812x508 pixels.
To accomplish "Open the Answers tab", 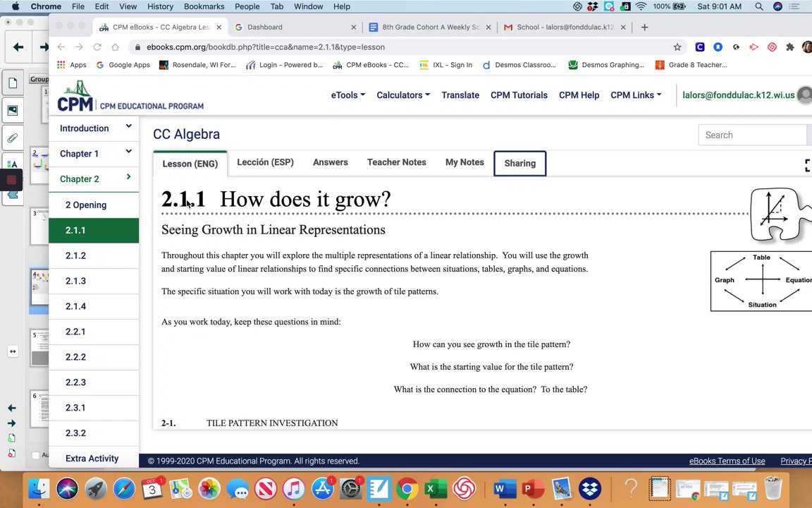I will pyautogui.click(x=331, y=162).
